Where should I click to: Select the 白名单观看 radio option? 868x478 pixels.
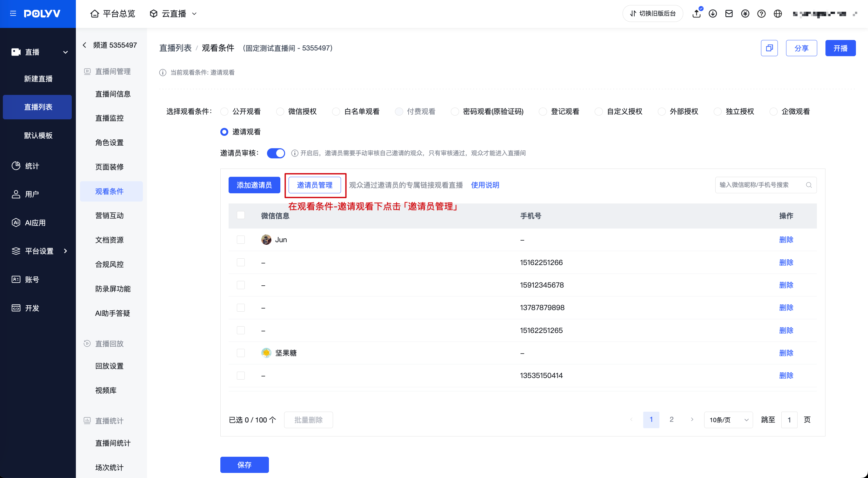(336, 111)
